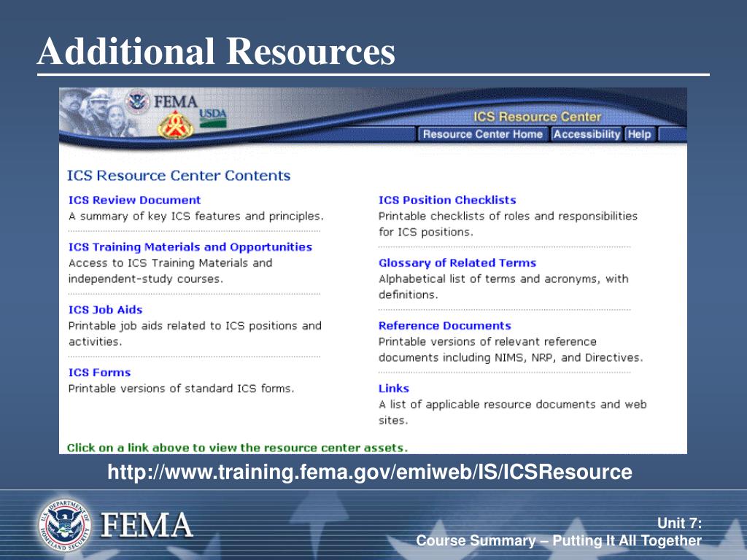Click the ICS Resource Center banner title
747x560 pixels.
[537, 117]
